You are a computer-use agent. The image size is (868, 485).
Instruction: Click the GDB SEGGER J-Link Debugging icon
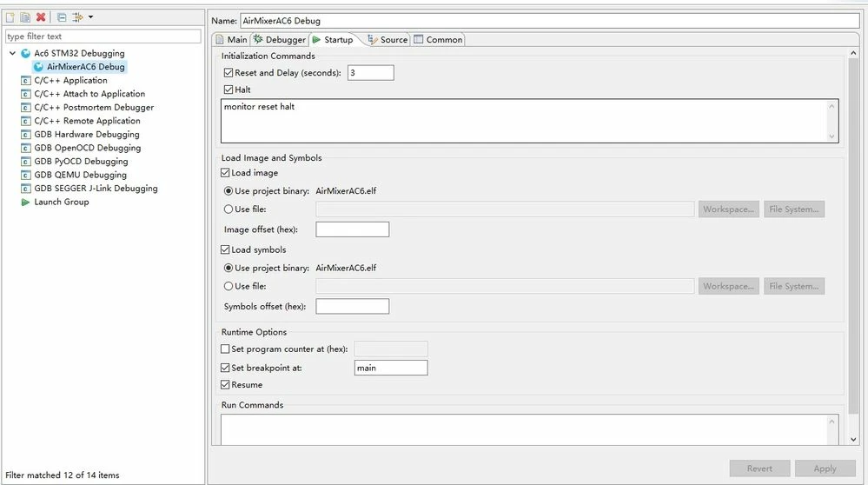pyautogui.click(x=25, y=189)
